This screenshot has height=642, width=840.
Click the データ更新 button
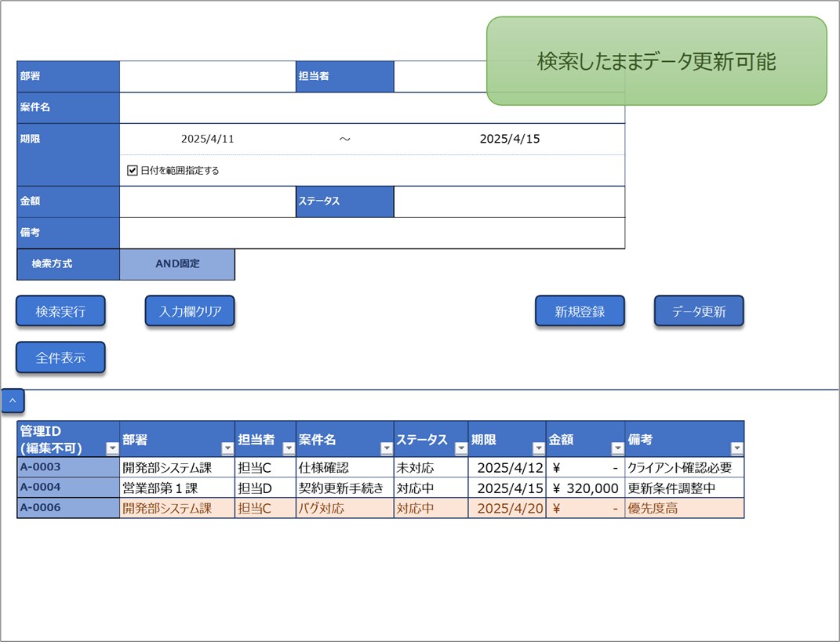click(x=699, y=311)
